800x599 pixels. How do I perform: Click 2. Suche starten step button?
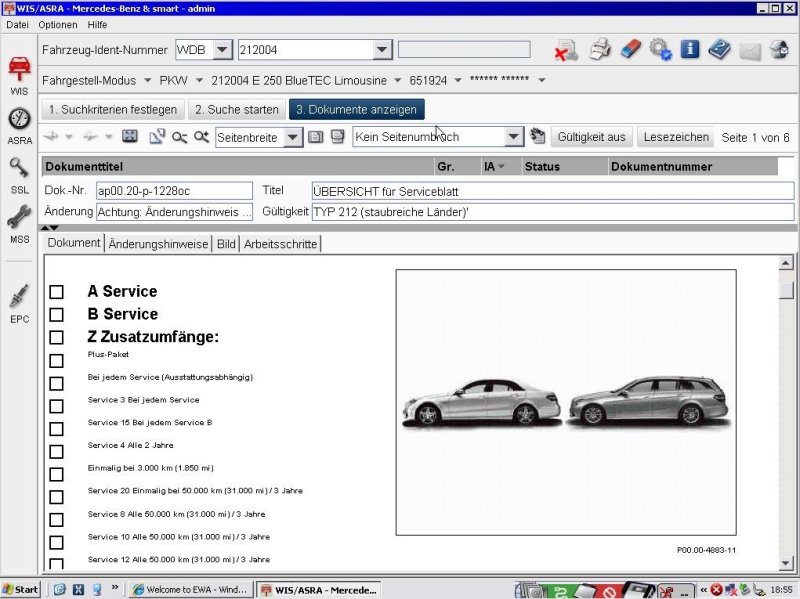237,110
